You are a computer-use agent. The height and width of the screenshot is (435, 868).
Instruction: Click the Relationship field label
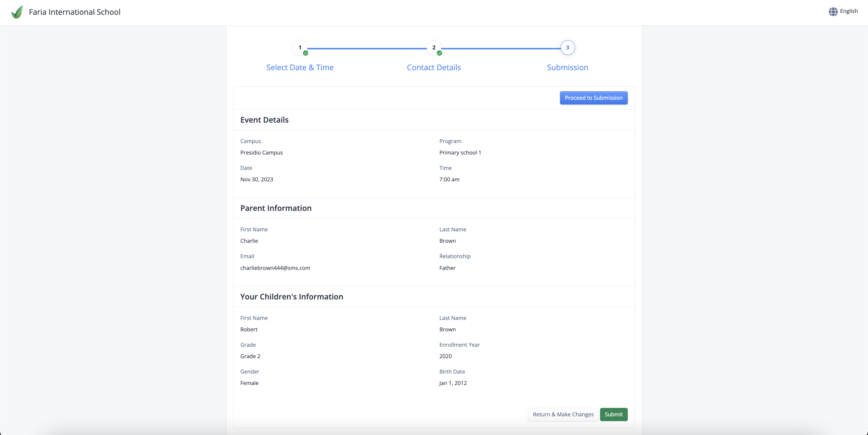pyautogui.click(x=454, y=256)
